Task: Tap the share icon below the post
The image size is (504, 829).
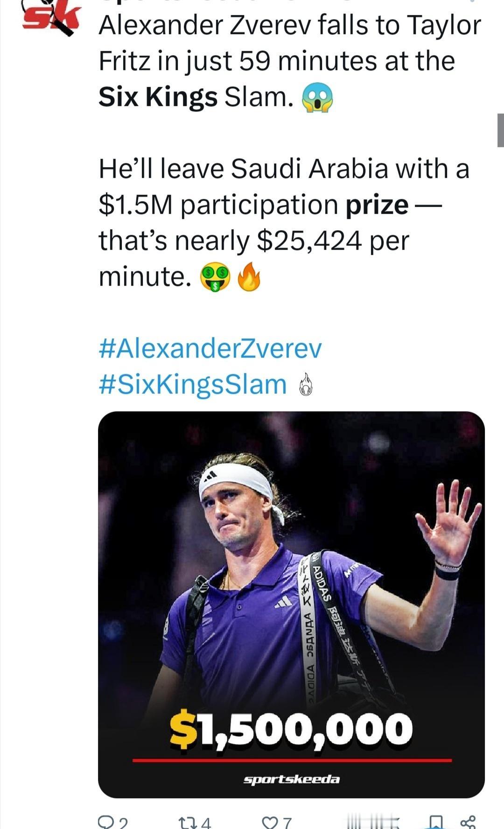Action: coord(468,822)
